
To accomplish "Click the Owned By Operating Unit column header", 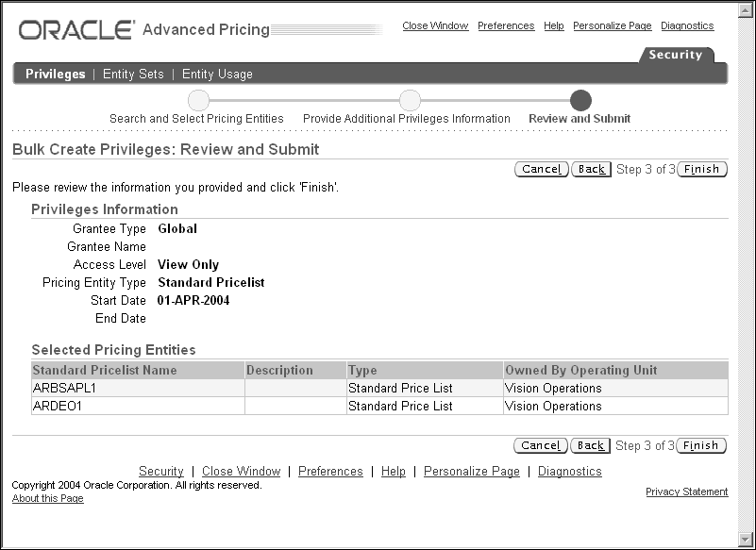I will click(x=615, y=370).
